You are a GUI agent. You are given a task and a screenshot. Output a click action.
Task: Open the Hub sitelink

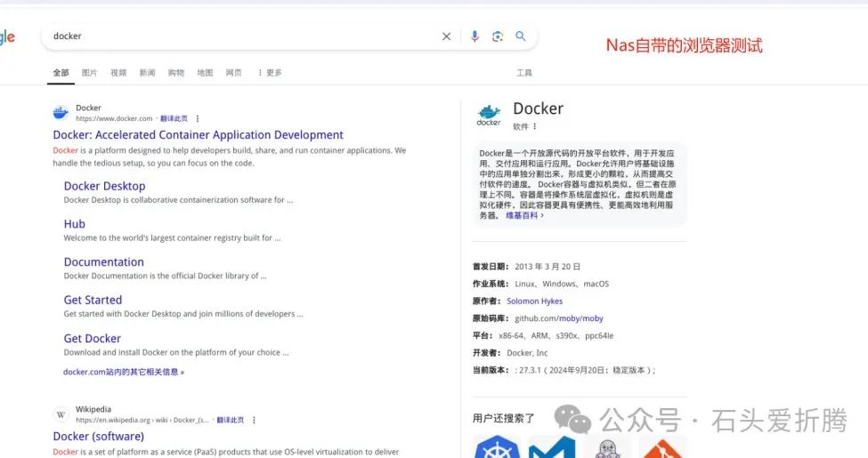(x=74, y=224)
